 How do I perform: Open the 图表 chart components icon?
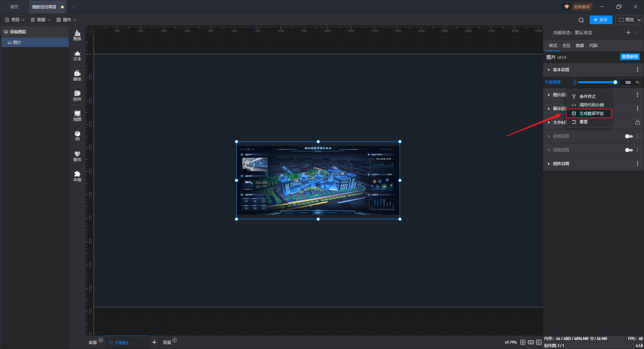(x=77, y=35)
